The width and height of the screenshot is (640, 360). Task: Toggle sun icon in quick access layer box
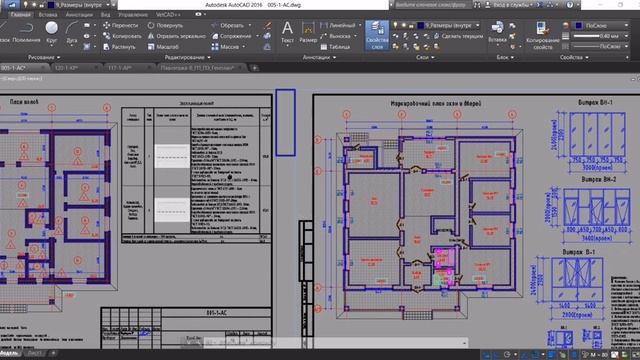(34, 5)
